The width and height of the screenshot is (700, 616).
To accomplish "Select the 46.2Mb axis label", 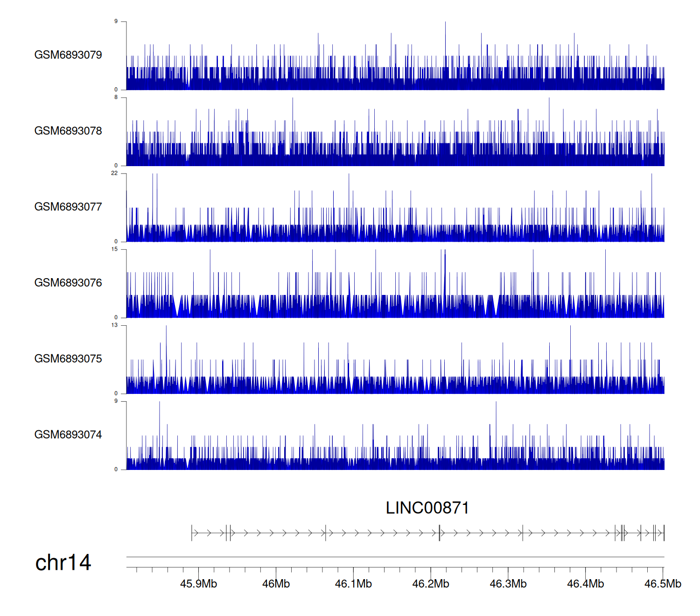I will pos(430,584).
